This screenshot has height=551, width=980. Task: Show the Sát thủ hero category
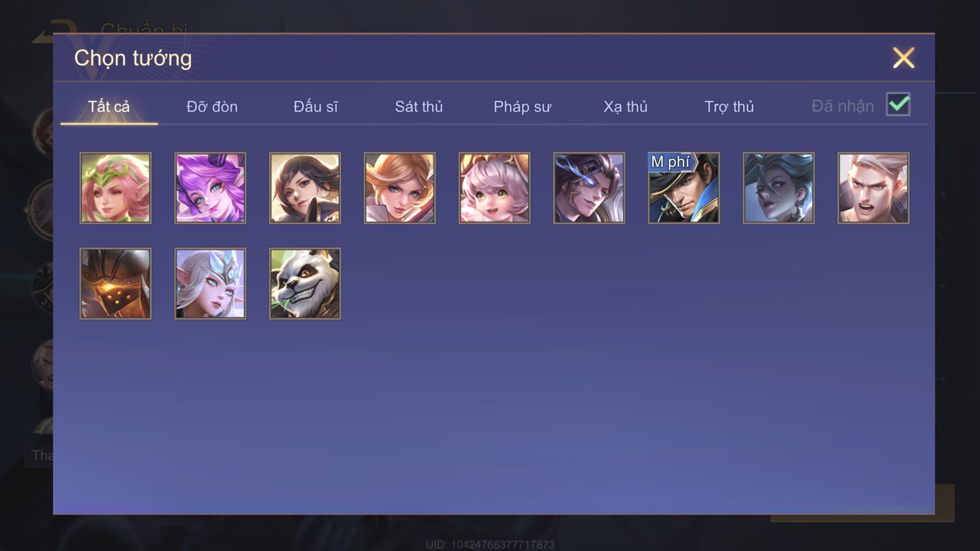[419, 106]
